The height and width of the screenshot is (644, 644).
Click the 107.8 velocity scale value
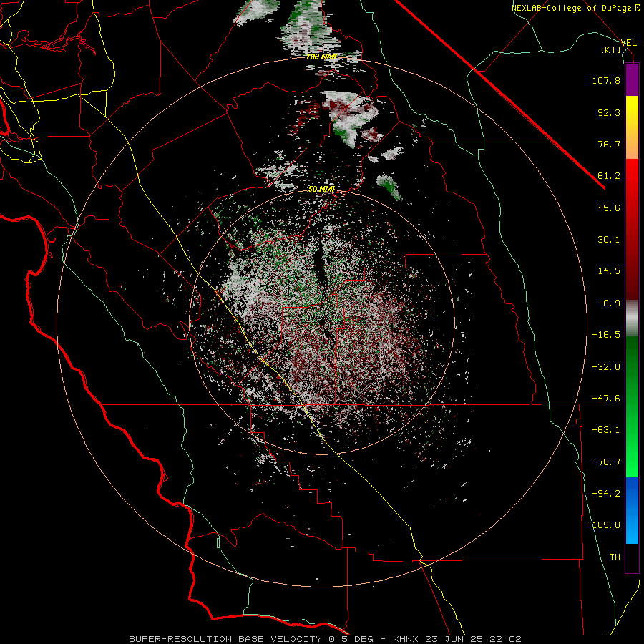pyautogui.click(x=606, y=80)
